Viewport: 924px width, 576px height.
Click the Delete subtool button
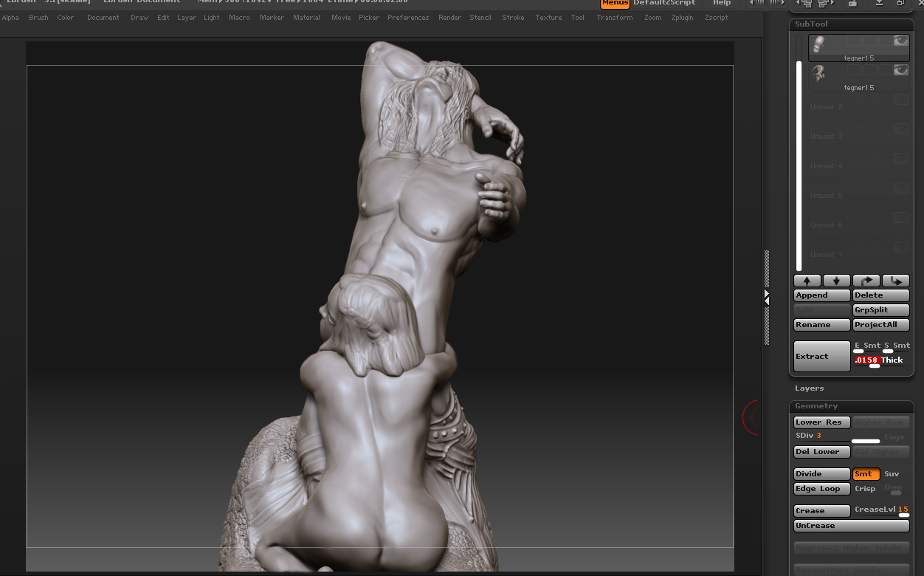click(881, 295)
